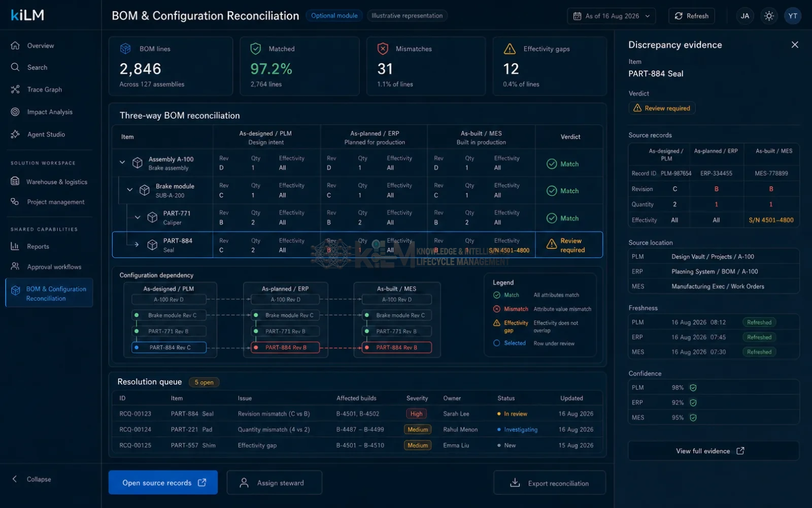Click the High severity badge
The width and height of the screenshot is (812, 508).
click(x=416, y=414)
